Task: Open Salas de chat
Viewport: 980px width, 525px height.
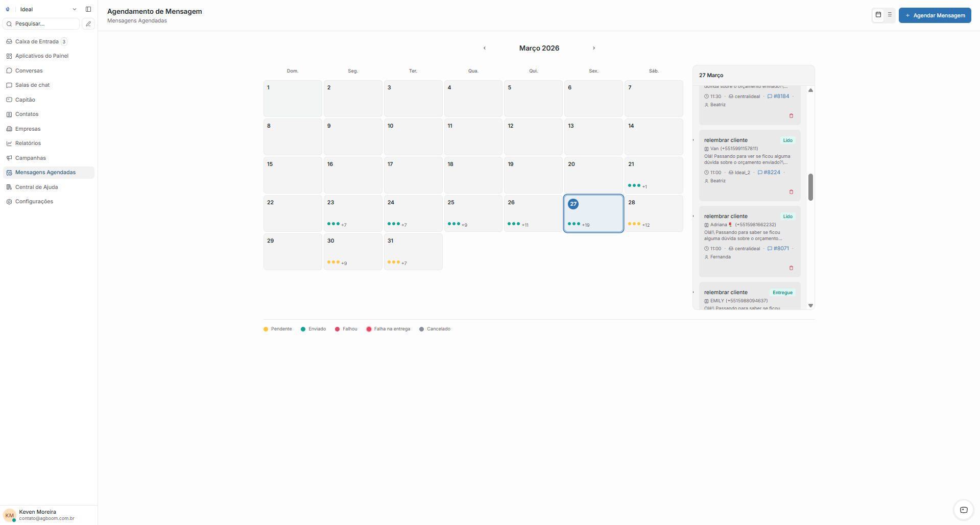Action: (32, 85)
